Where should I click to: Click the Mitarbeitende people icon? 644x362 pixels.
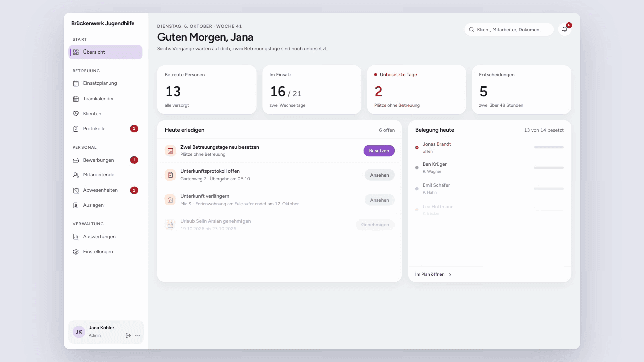76,175
